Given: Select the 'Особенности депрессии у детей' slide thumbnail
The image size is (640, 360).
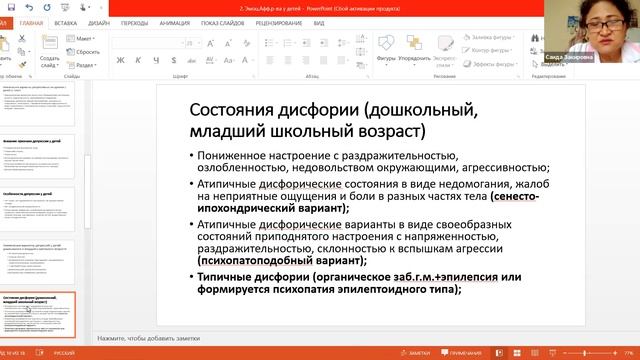Looking at the screenshot, I should coord(38,209).
